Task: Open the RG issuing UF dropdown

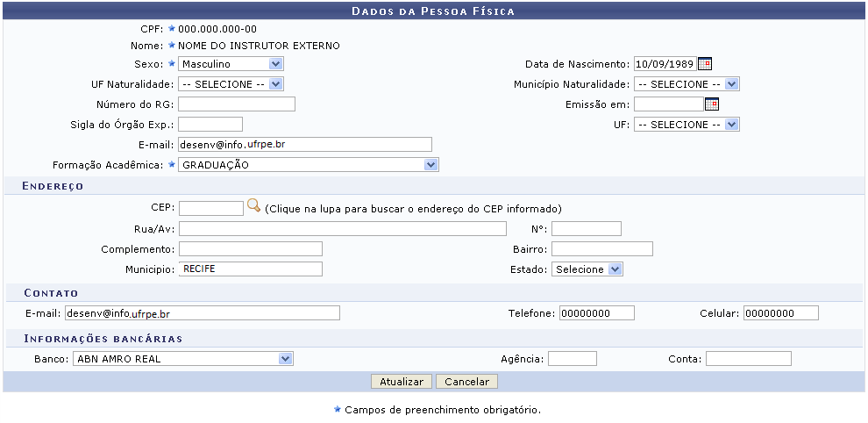Action: [x=687, y=125]
